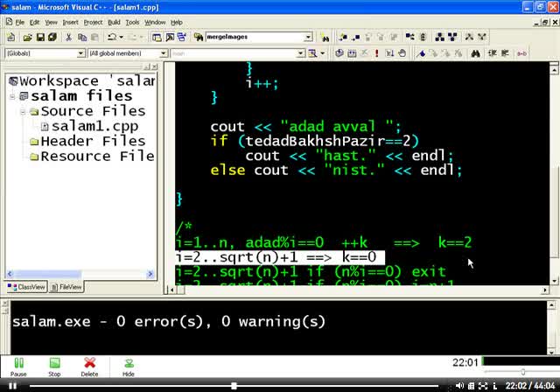Screen dimensions: 560x392
Task: Click the workspace tree horizontal scrollbar
Action: tap(80, 274)
